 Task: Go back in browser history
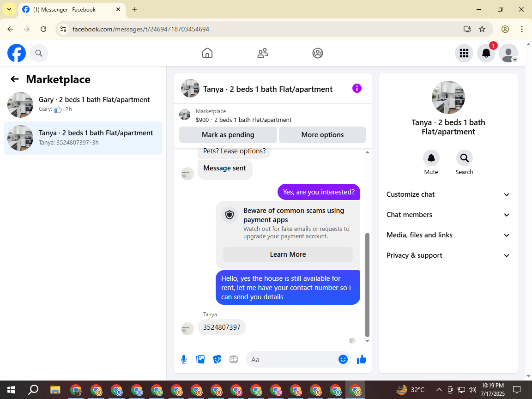[10, 29]
